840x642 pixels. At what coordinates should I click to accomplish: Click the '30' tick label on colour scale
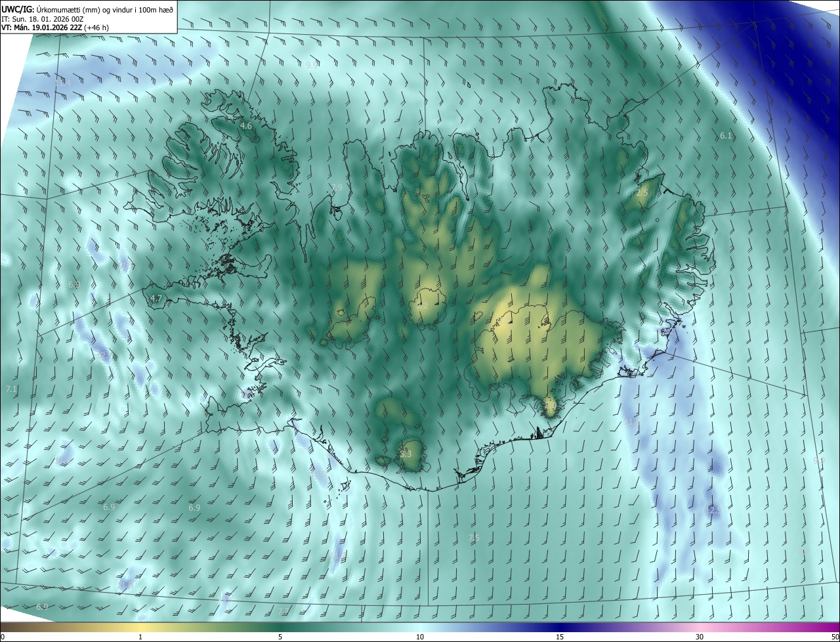[700, 637]
